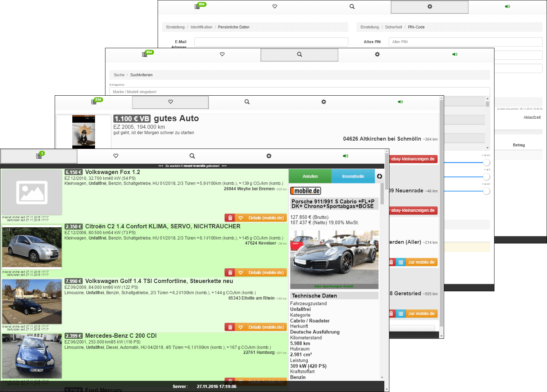Click refresh icon next to Inseratseite

tap(379, 176)
